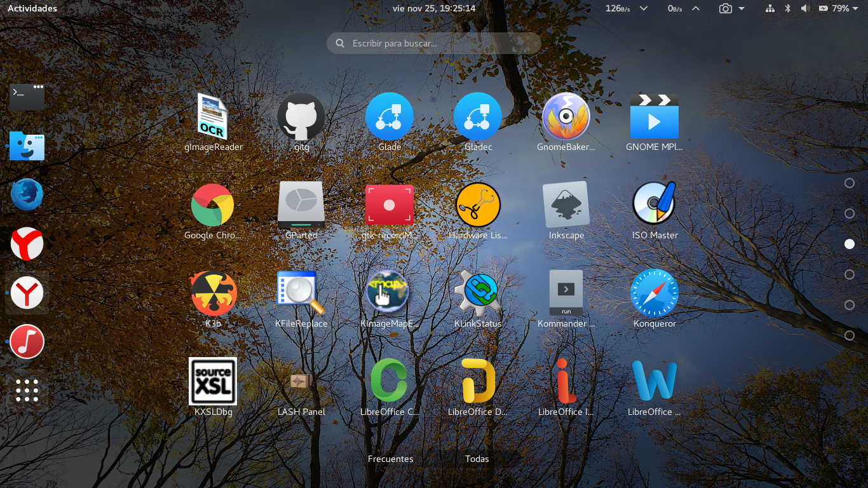This screenshot has height=488, width=868.
Task: Go to sixth app page indicator
Action: [850, 335]
